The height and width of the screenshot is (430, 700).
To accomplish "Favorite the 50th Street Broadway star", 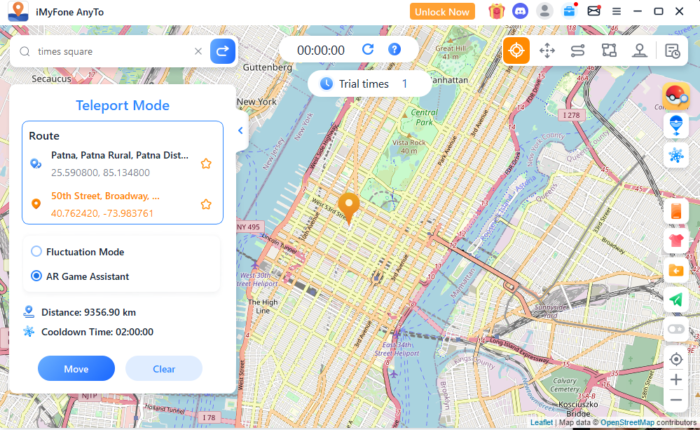I will pos(206,205).
